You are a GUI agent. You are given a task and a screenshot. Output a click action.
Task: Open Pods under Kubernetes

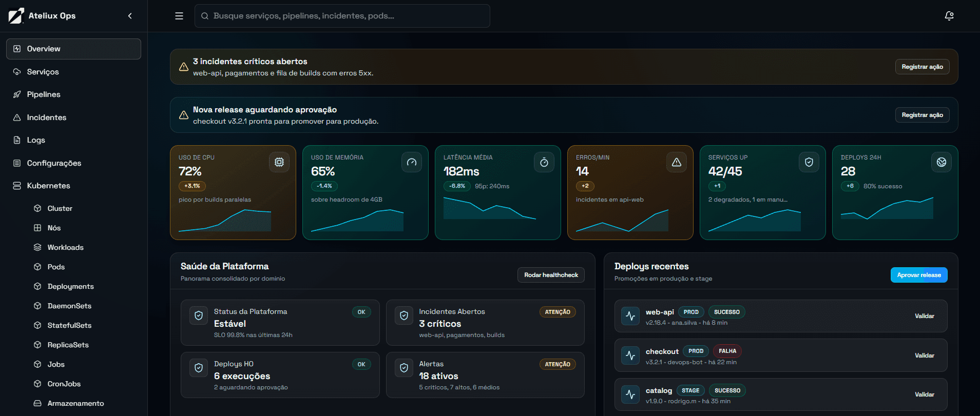click(x=84, y=267)
